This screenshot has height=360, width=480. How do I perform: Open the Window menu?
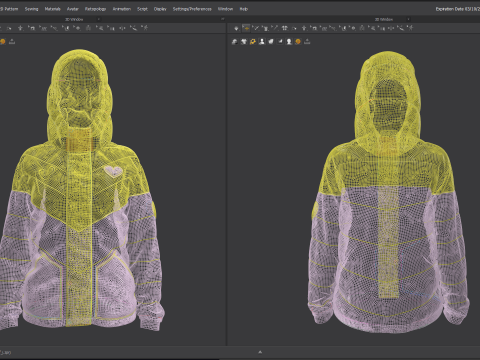coord(225,9)
